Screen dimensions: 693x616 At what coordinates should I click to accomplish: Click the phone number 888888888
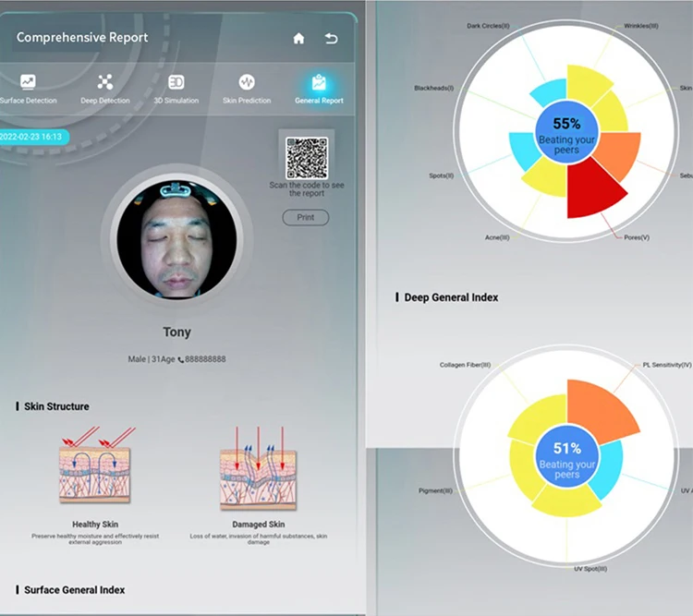pyautogui.click(x=205, y=359)
